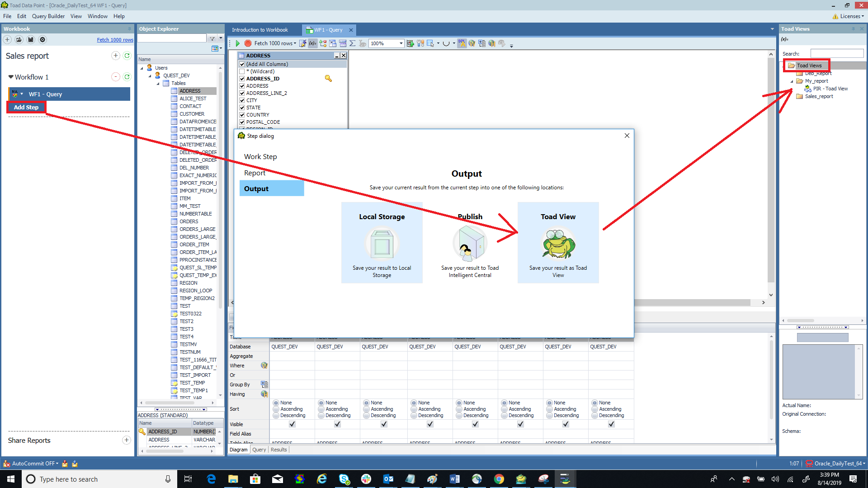Switch to the Query tab at bottom

(259, 450)
